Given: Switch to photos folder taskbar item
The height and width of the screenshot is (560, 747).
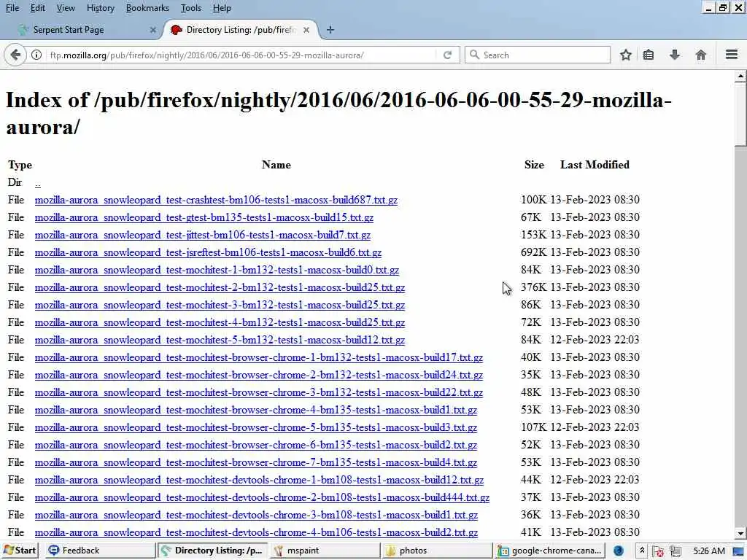Looking at the screenshot, I should click(438, 551).
